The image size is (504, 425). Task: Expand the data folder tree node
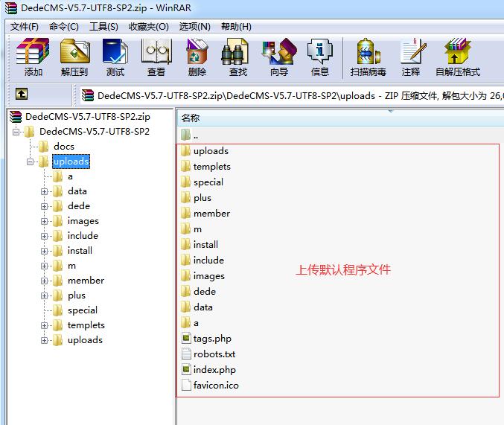click(45, 191)
